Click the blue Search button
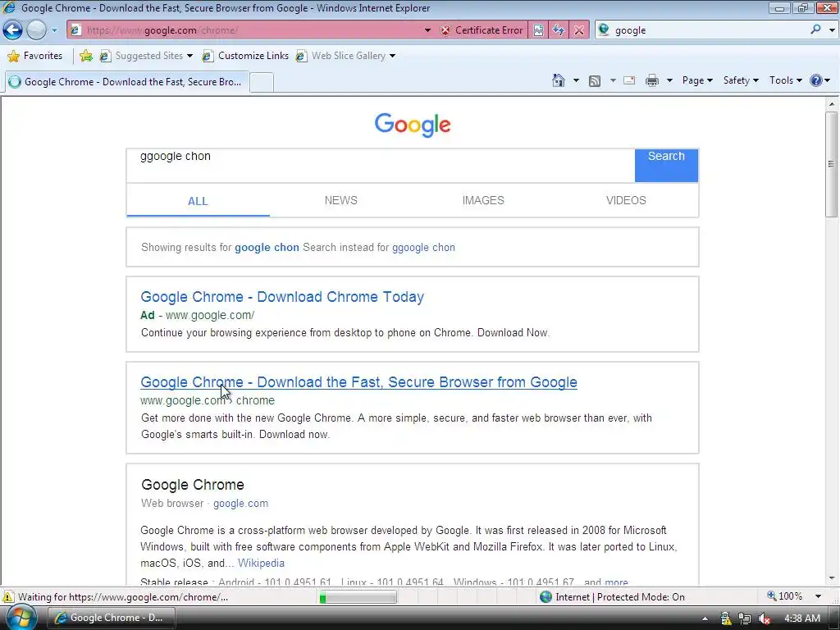 (x=666, y=166)
